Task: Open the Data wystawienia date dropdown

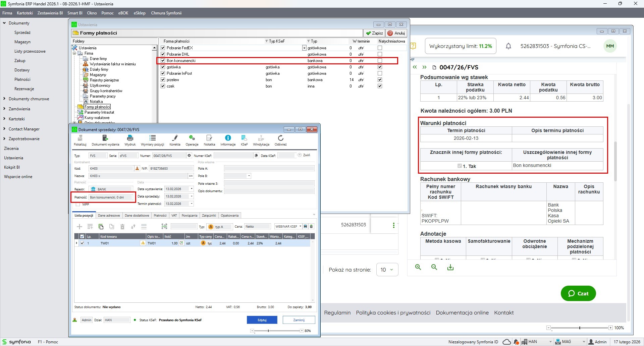Action: click(x=192, y=189)
